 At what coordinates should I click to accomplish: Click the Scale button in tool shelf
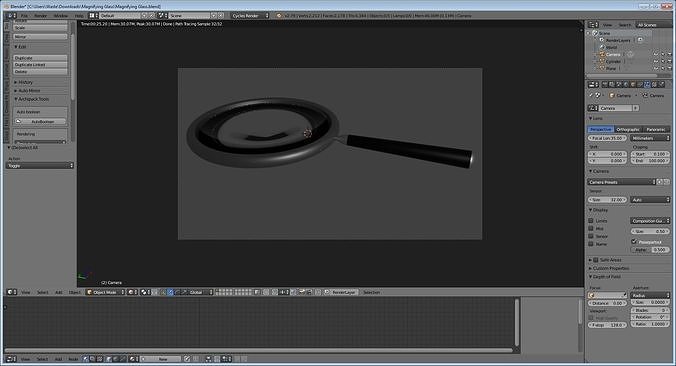[x=41, y=28]
